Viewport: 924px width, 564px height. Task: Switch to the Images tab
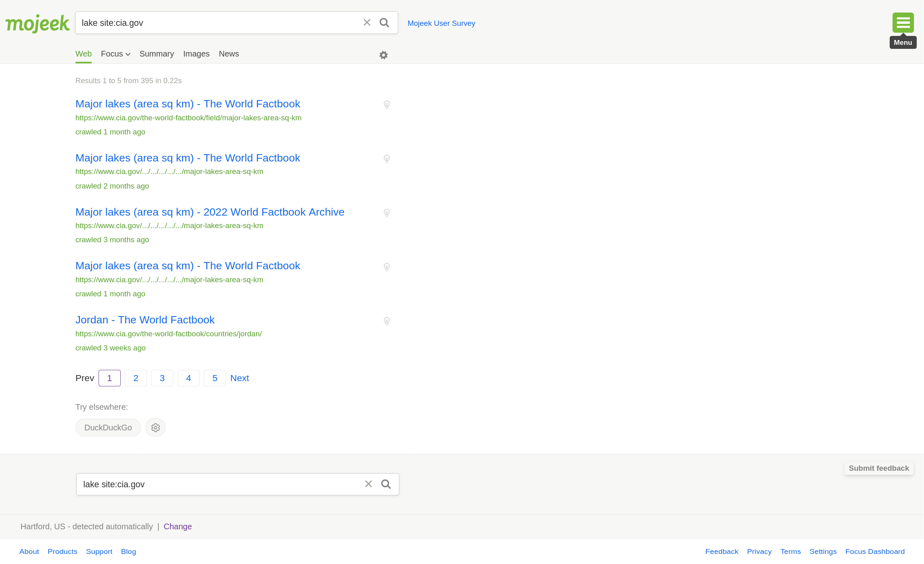[x=196, y=54]
